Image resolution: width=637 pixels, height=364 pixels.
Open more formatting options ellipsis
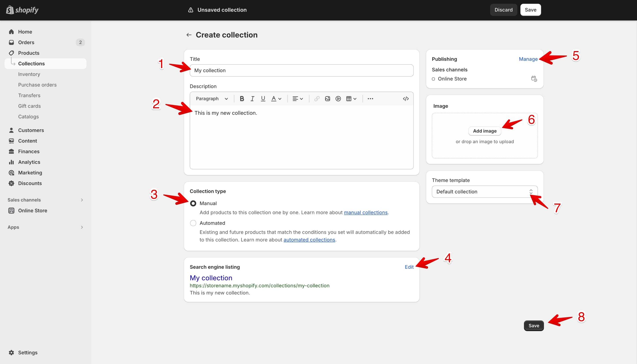(x=370, y=99)
